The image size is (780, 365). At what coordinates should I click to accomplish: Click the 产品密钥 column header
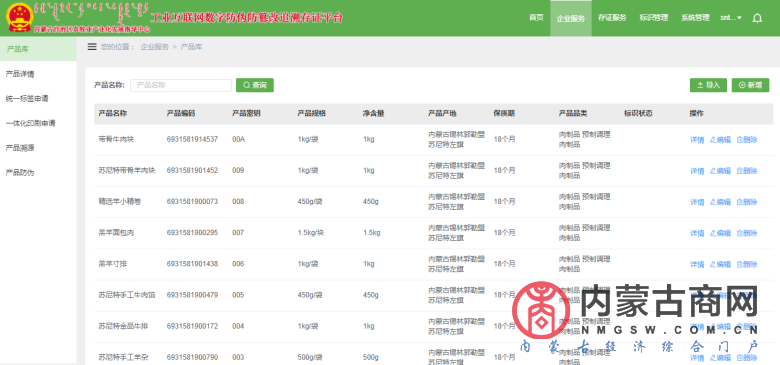246,113
